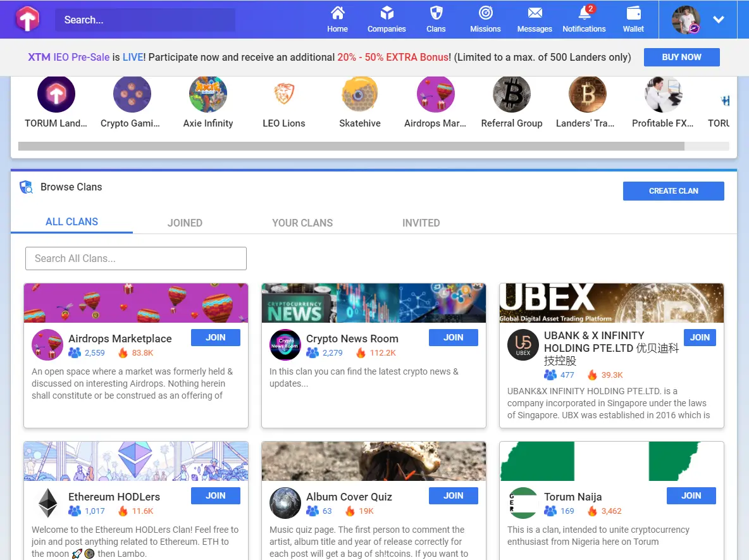Join the Airdrops Marketplace clan
The height and width of the screenshot is (560, 749).
[216, 338]
